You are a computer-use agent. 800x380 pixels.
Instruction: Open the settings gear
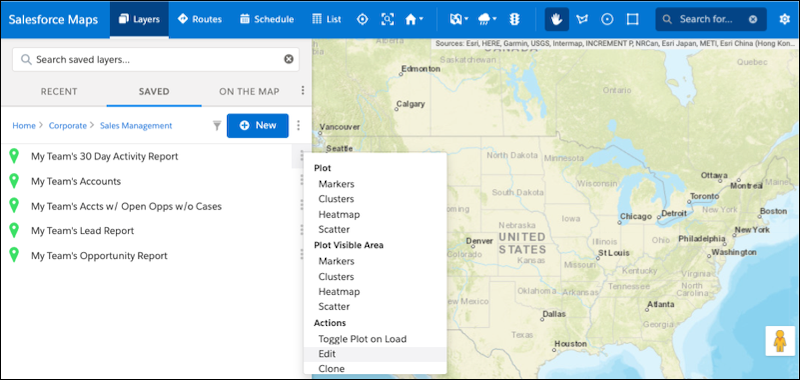tap(785, 19)
